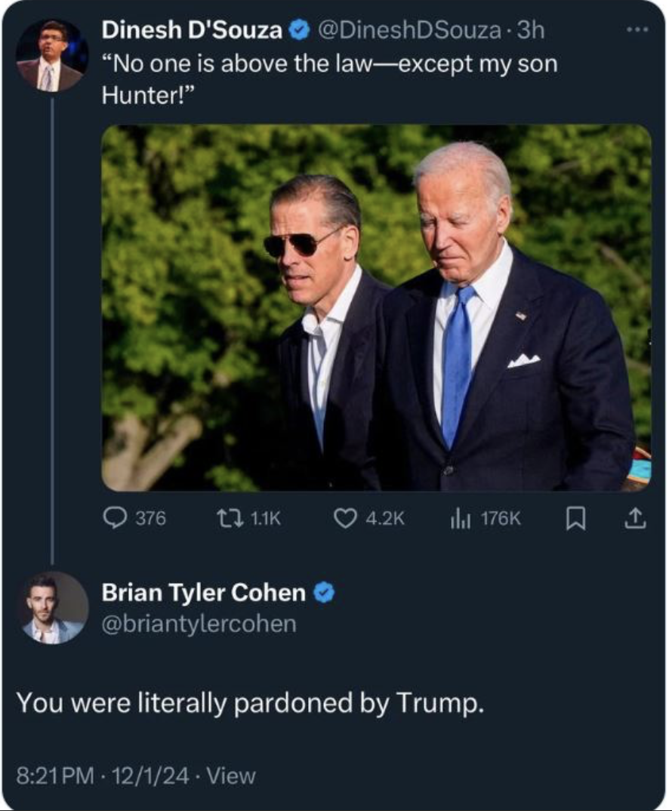Open the three-dot more options menu
Viewport: 672px width, 811px height.
637,30
